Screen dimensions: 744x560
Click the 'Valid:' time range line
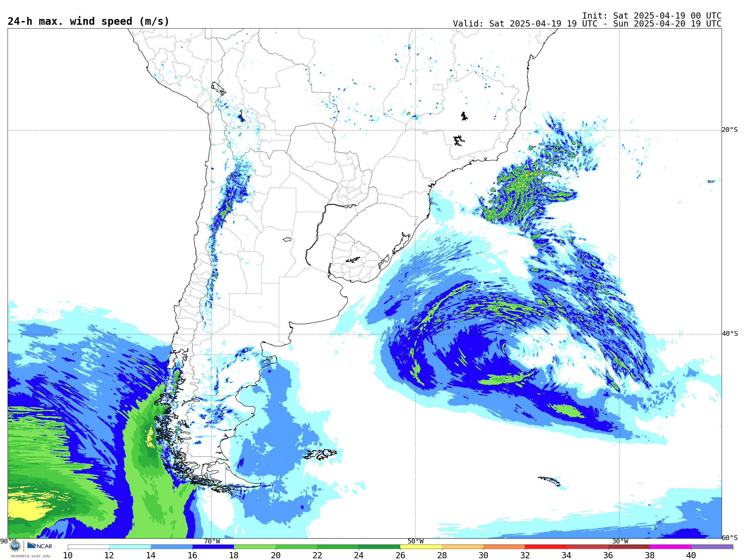coord(587,24)
